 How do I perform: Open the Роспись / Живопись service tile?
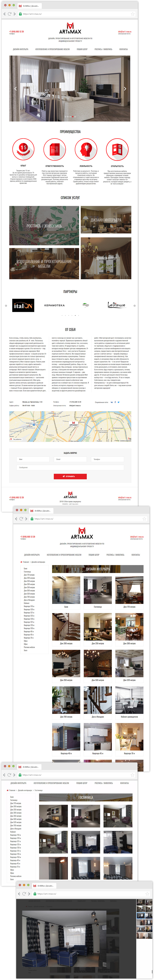[44, 226]
